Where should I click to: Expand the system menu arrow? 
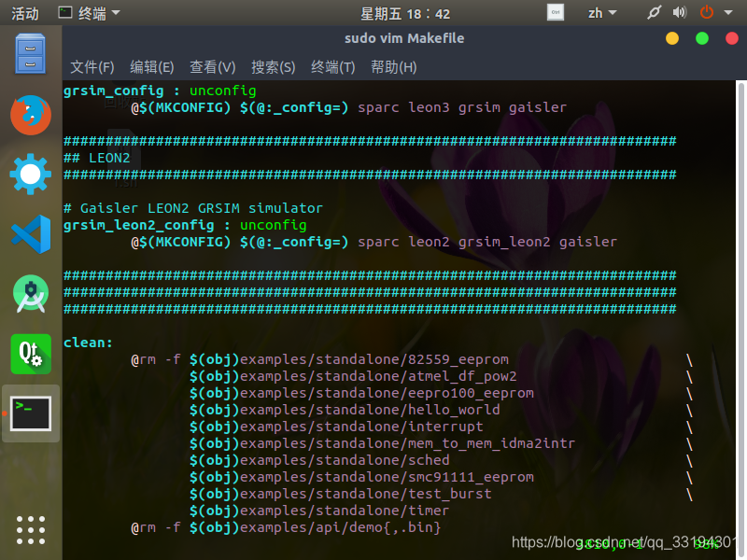pos(728,13)
